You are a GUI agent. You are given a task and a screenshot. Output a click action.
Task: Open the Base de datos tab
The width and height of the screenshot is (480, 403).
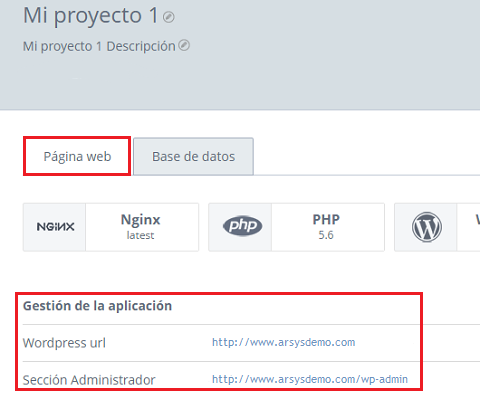point(194,156)
